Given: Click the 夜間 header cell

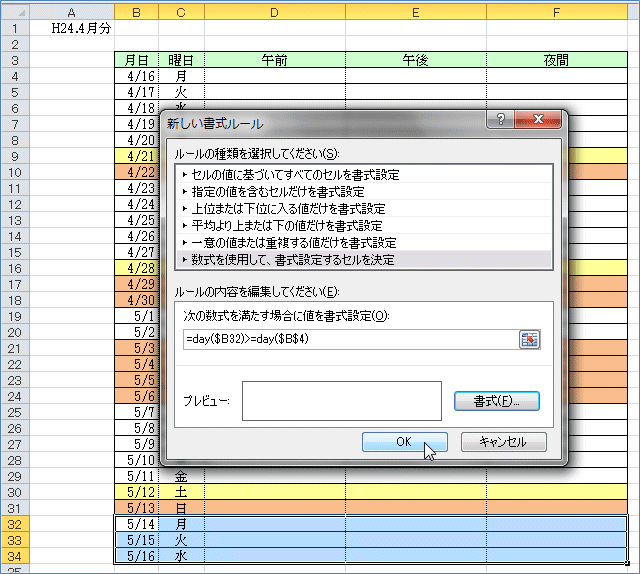Looking at the screenshot, I should pyautogui.click(x=557, y=60).
